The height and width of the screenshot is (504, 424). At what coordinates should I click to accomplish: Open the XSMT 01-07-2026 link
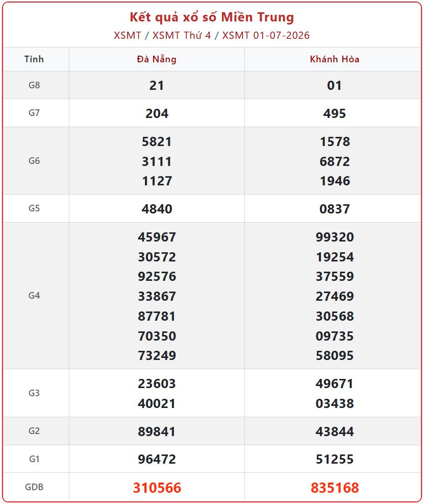pos(266,35)
